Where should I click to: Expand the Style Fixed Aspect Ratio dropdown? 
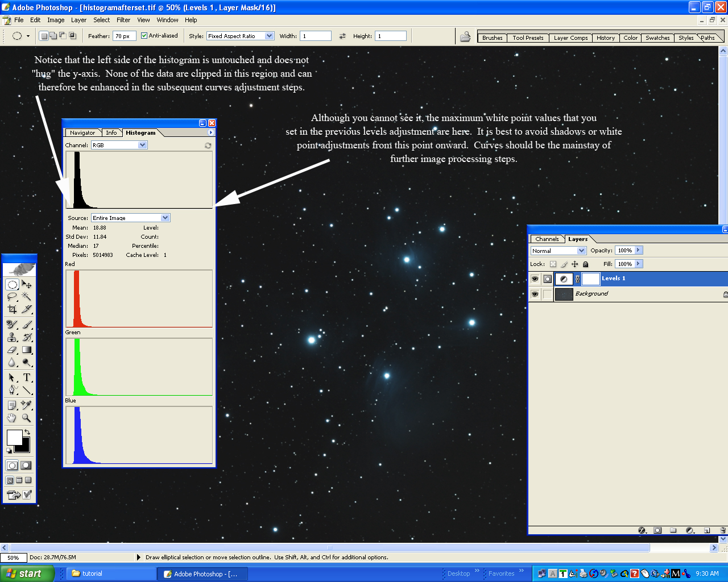point(269,36)
